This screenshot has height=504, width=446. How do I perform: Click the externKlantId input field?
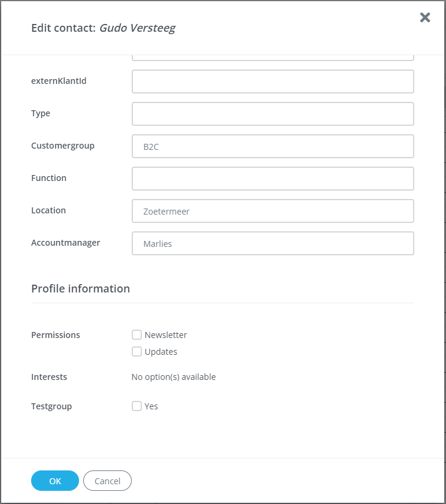pyautogui.click(x=272, y=81)
